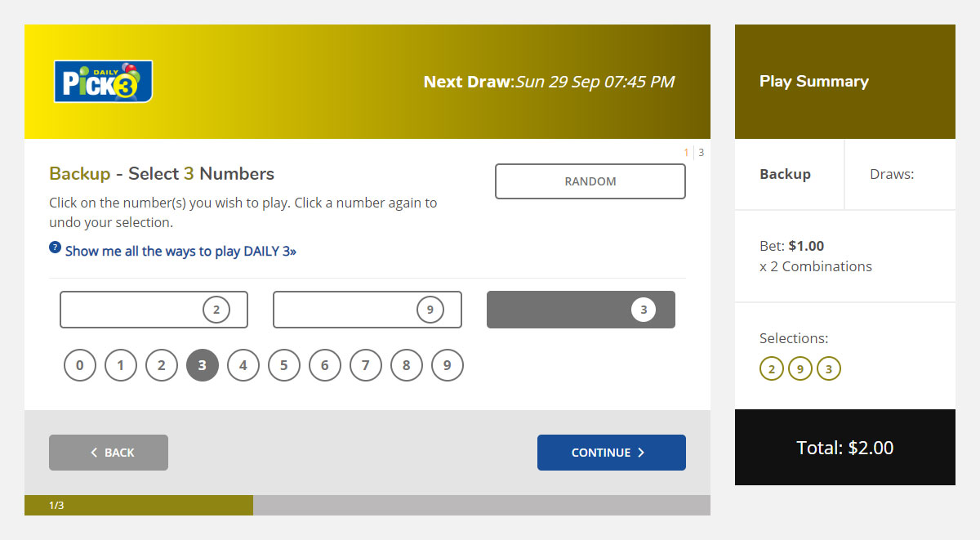
Task: Click the 1/3 progress bar
Action: (139, 506)
